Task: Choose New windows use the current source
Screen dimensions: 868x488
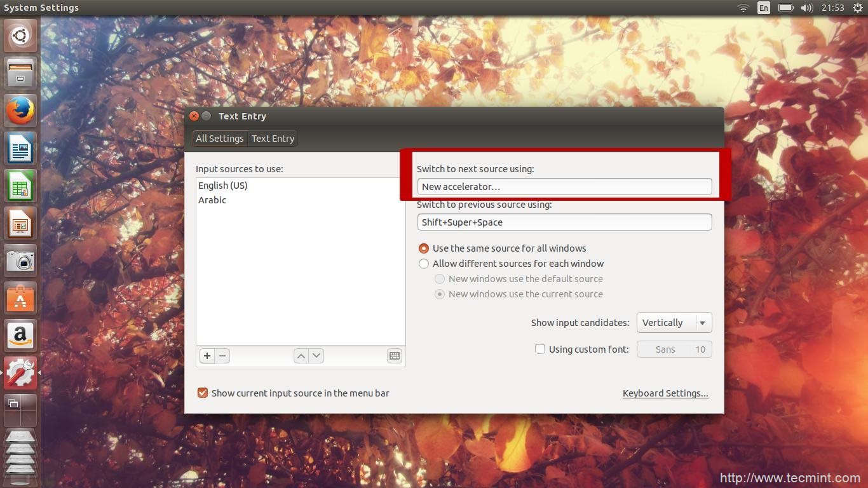Action: [x=519, y=294]
